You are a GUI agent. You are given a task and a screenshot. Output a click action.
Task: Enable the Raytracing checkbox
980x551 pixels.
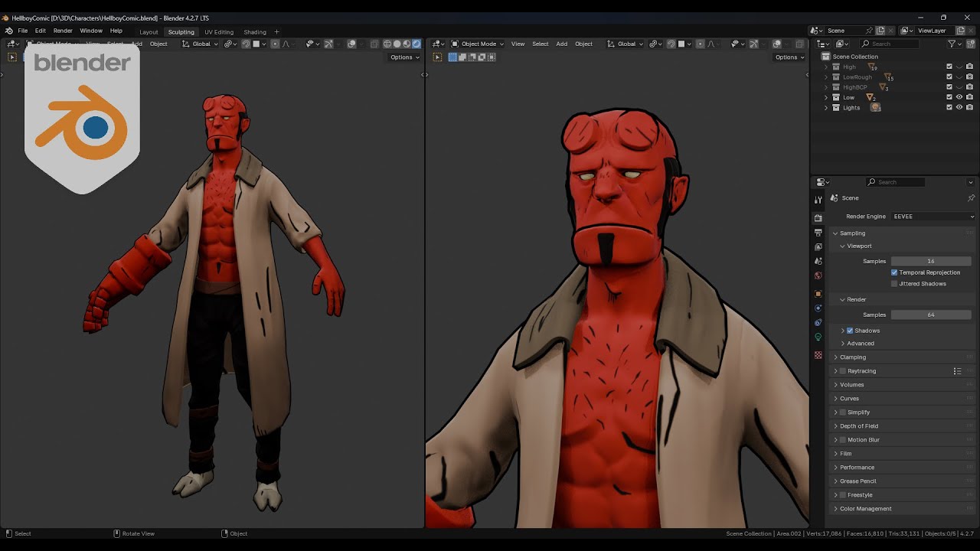click(843, 371)
